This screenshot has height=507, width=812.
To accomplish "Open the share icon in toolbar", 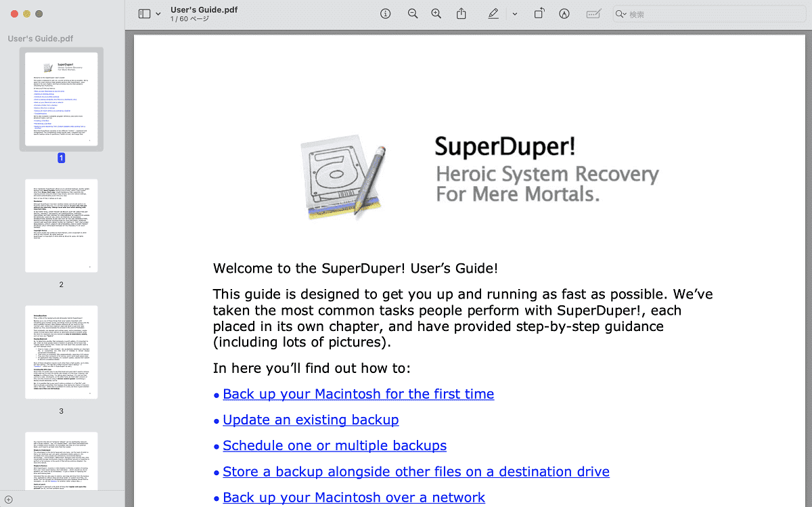I will point(461,14).
